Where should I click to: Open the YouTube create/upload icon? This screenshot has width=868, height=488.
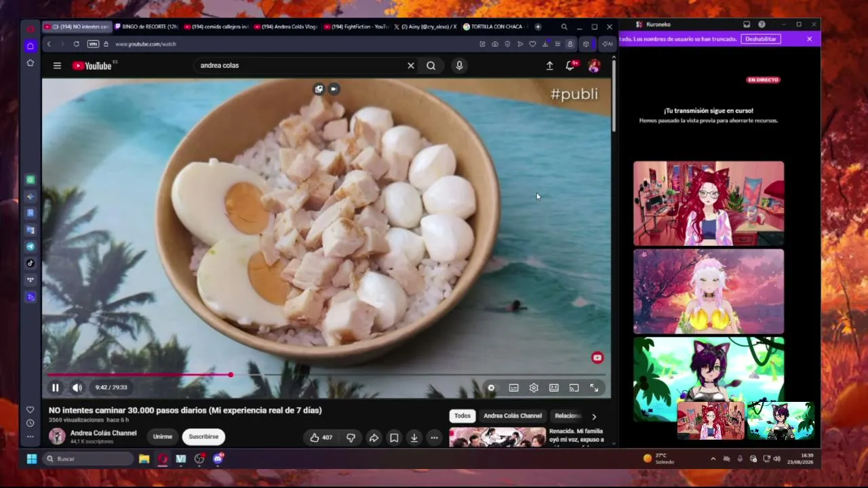(549, 66)
